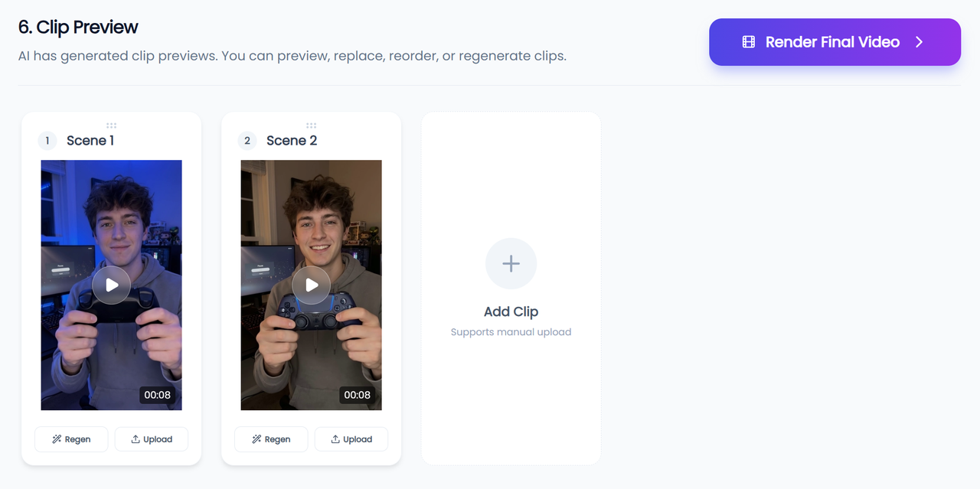This screenshot has height=489, width=980.
Task: Select the Scene 2 title text
Action: 292,141
